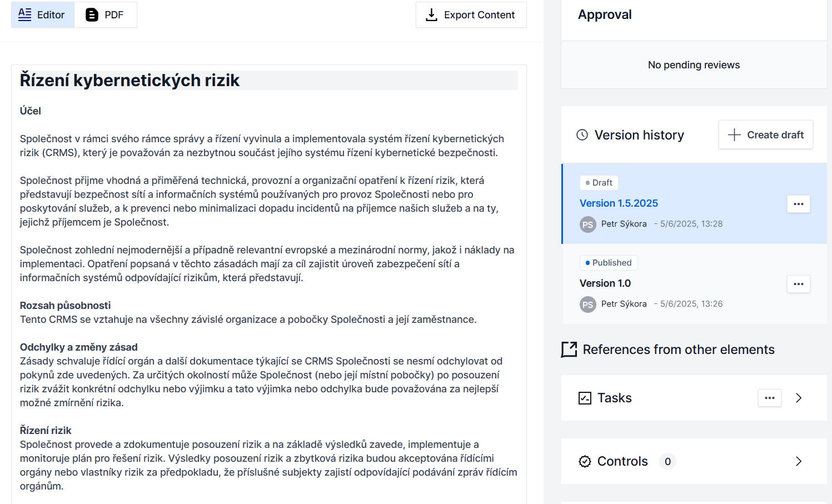
Task: Click the Účel heading in the document
Action: point(30,111)
